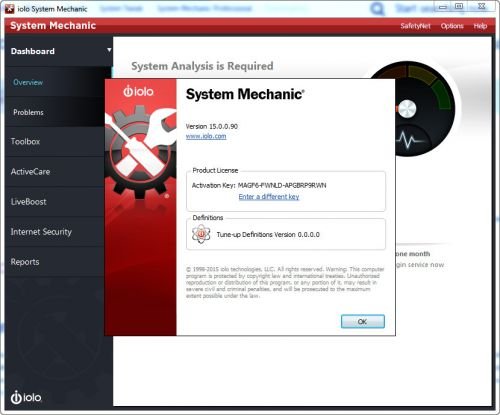The width and height of the screenshot is (500, 415).
Task: Click the 'Enter a different key' link
Action: pos(269,197)
